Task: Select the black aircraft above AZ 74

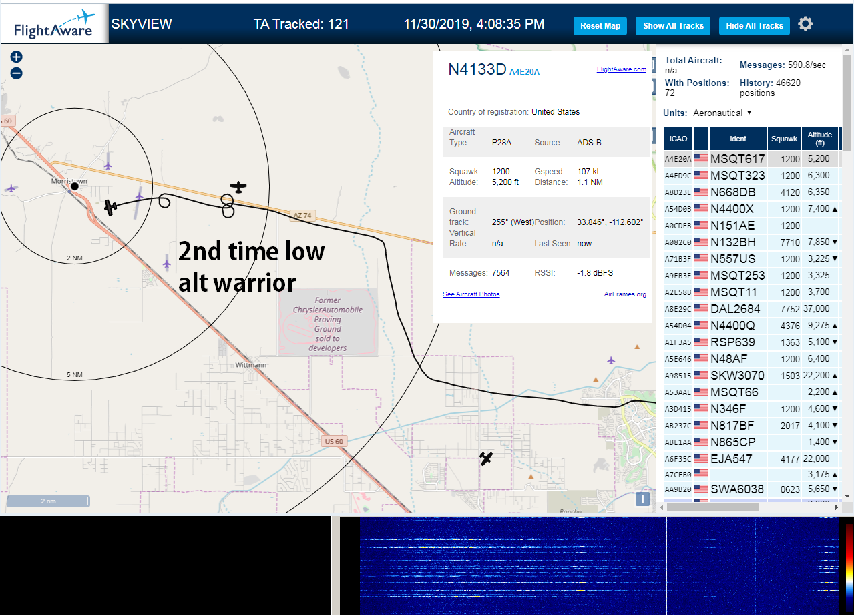Action: click(x=238, y=187)
